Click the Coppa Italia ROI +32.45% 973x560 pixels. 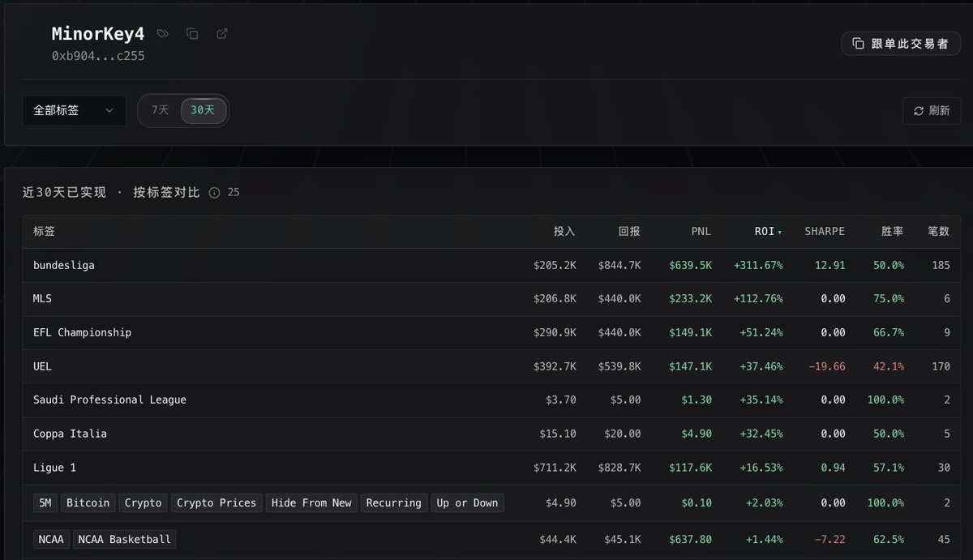761,434
